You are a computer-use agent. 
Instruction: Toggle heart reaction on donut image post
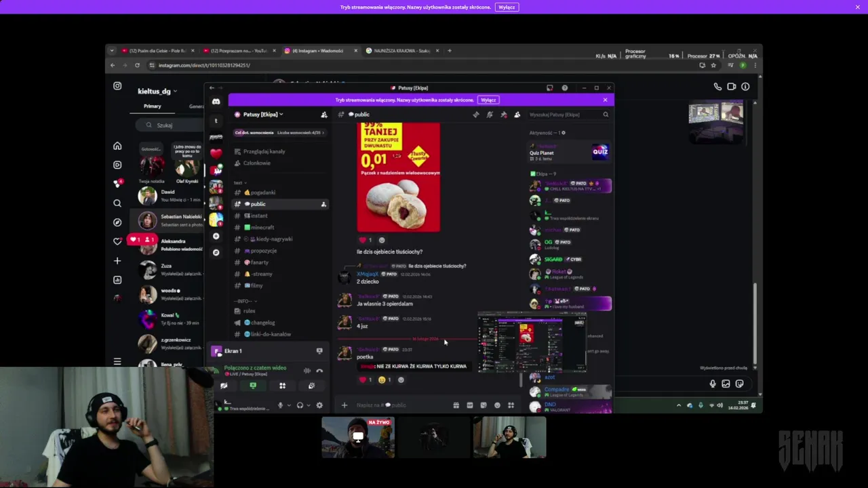point(364,240)
